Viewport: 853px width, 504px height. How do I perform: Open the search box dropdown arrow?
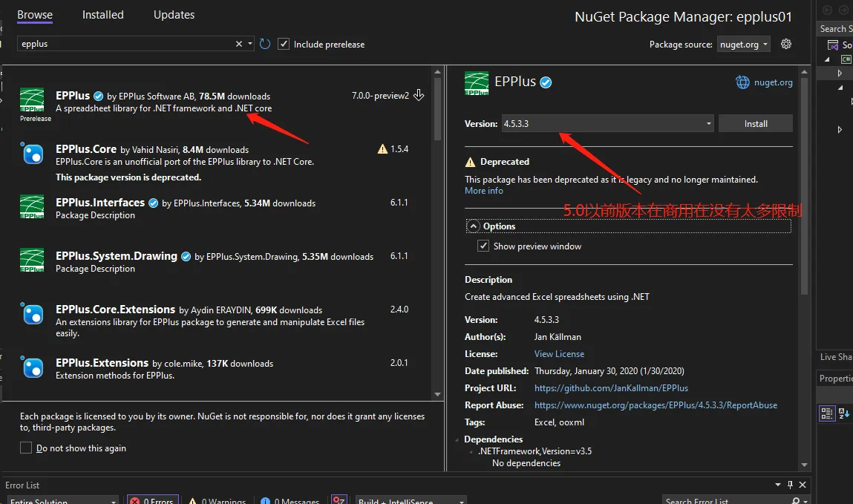(250, 44)
